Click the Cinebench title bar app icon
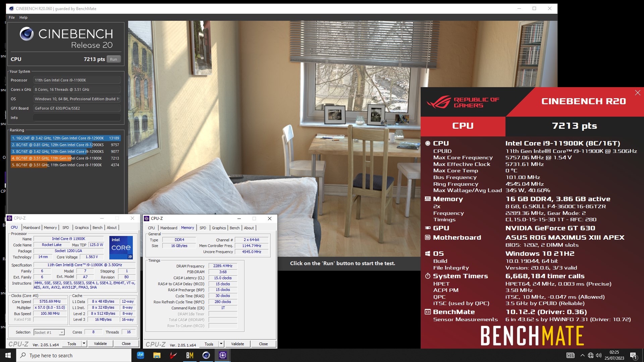Screen dimensions: 644x362 pos(11,8)
